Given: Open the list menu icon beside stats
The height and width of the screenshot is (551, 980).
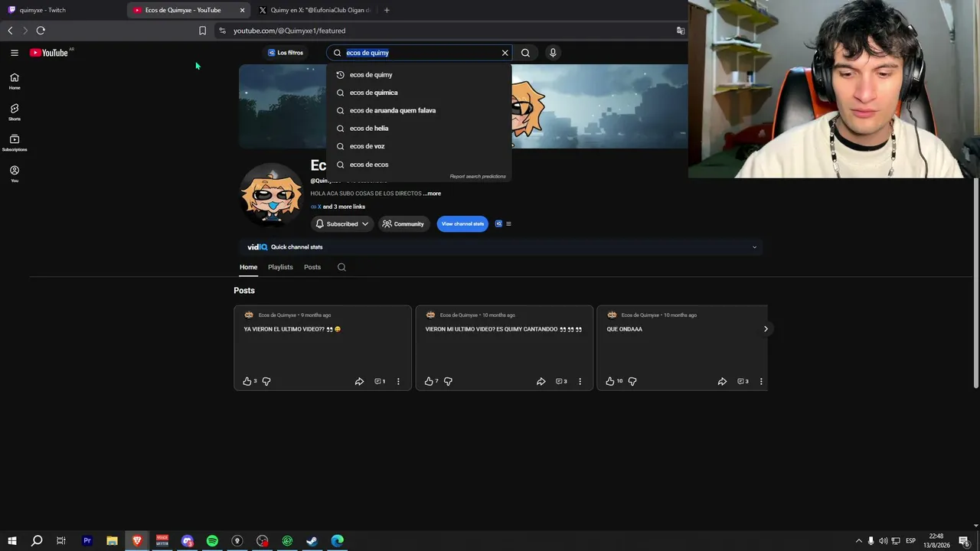Looking at the screenshot, I should [508, 224].
